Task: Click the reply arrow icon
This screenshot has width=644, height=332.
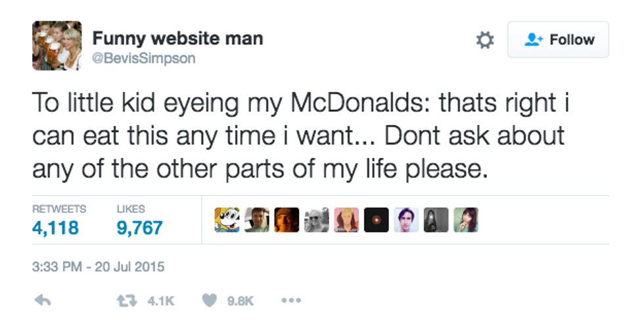Action: [x=42, y=300]
